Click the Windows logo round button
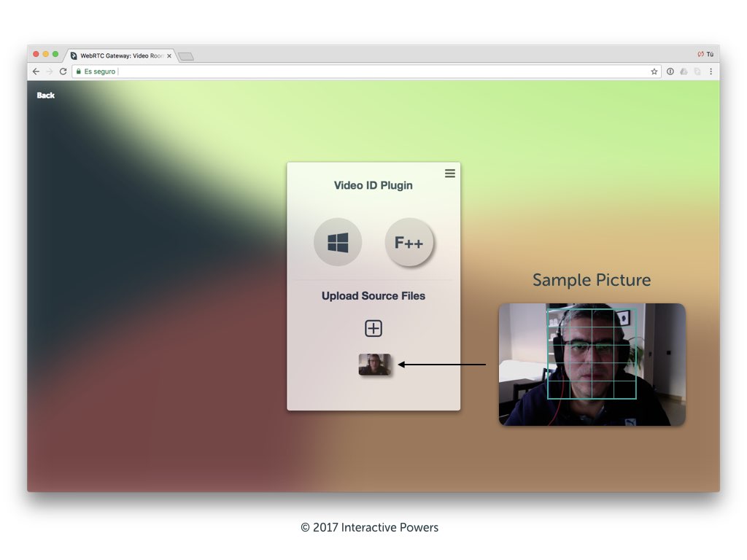747x560 pixels. (x=338, y=242)
